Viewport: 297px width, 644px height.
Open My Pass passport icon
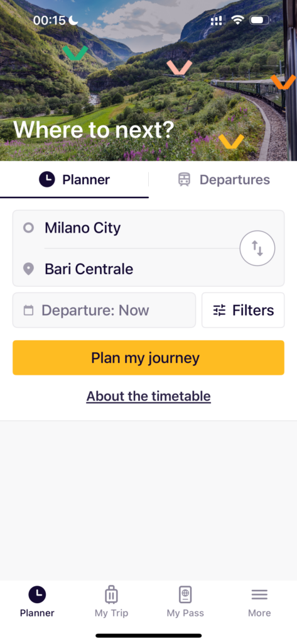tap(185, 594)
